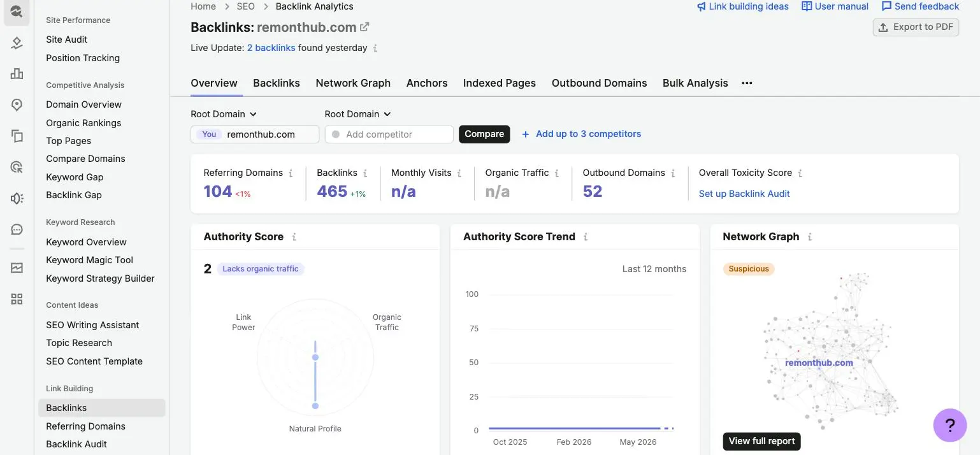This screenshot has width=980, height=455.
Task: Go to Home in breadcrumb
Action: point(203,6)
